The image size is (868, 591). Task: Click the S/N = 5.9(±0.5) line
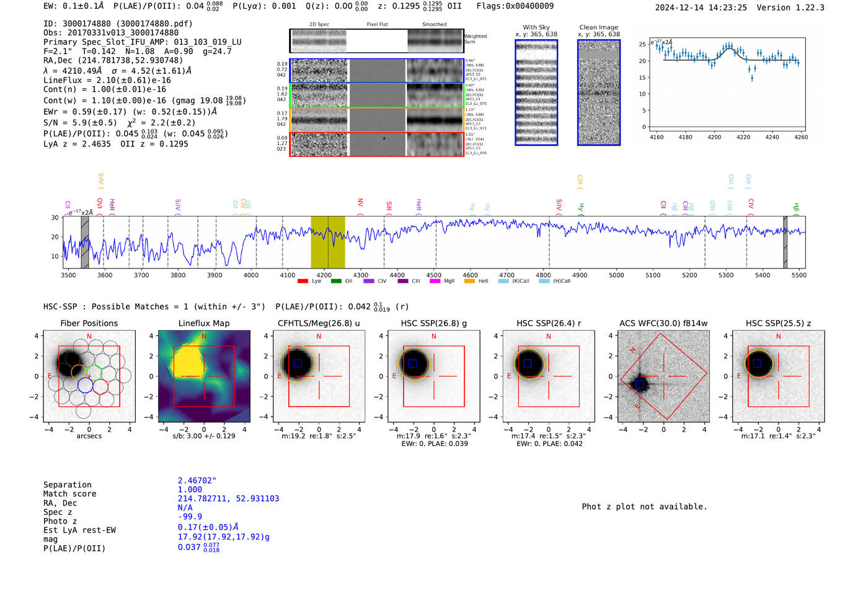120,122
